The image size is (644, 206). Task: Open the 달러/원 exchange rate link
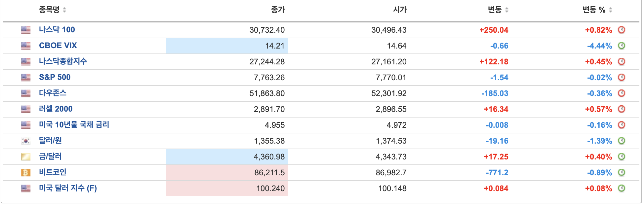50,141
